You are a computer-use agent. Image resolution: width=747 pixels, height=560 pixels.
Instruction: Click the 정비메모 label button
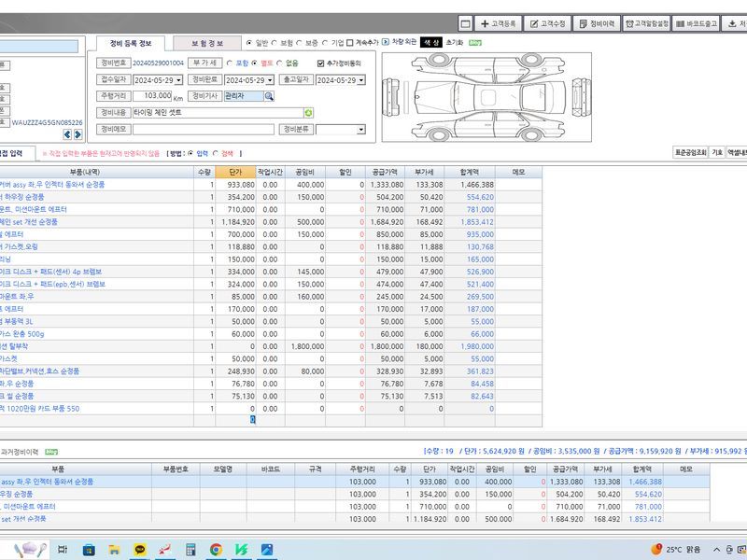[113, 129]
